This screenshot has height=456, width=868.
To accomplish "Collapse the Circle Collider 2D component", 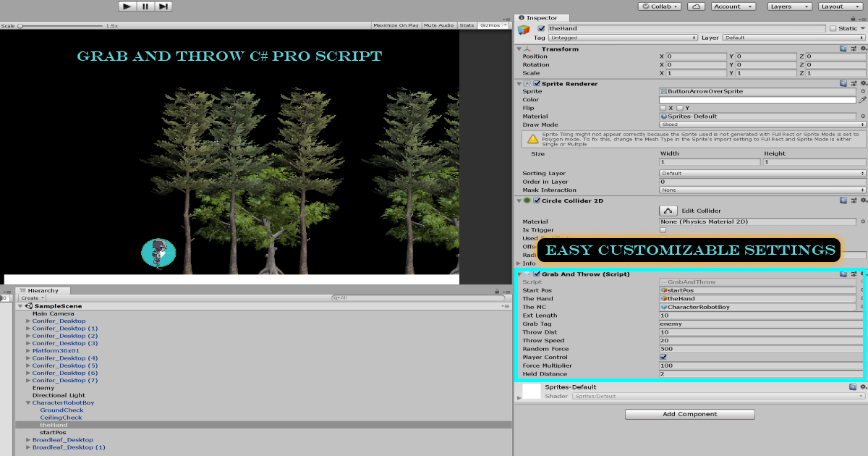I will coord(517,200).
